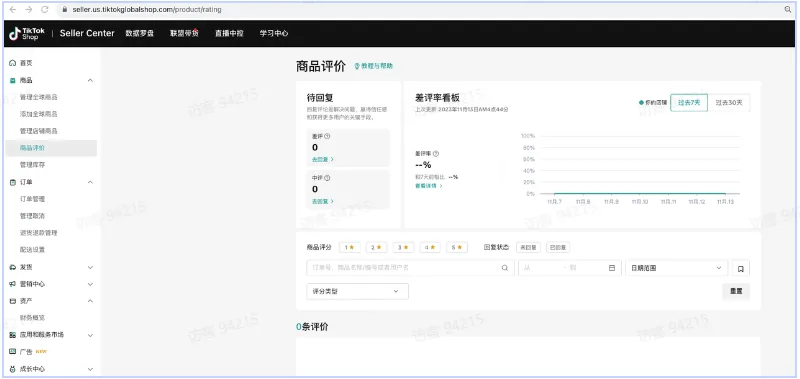This screenshot has height=379, width=800.
Task: Click the lightbulb icon beside 教程与帮助
Action: (x=357, y=66)
